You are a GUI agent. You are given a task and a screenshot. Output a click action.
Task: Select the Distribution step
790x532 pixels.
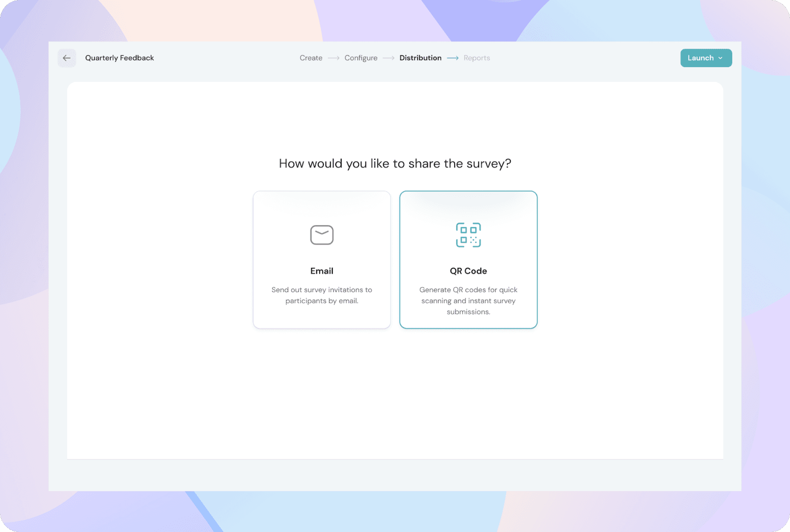420,58
